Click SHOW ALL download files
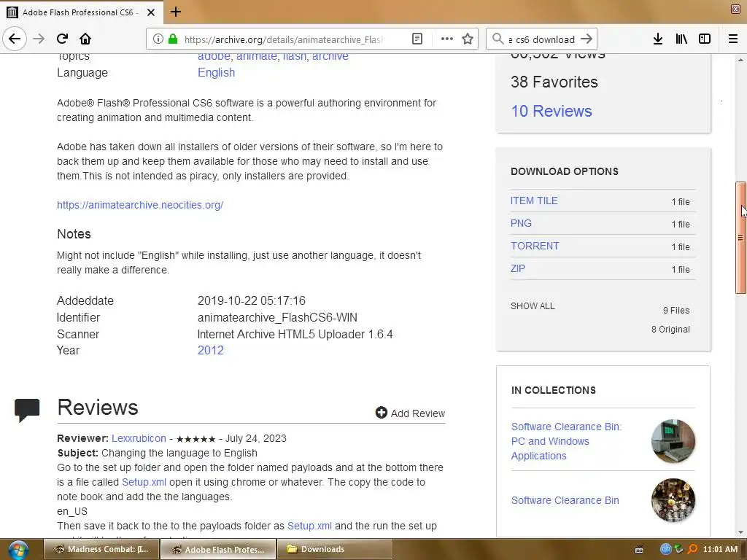The height and width of the screenshot is (560, 747). [x=533, y=306]
